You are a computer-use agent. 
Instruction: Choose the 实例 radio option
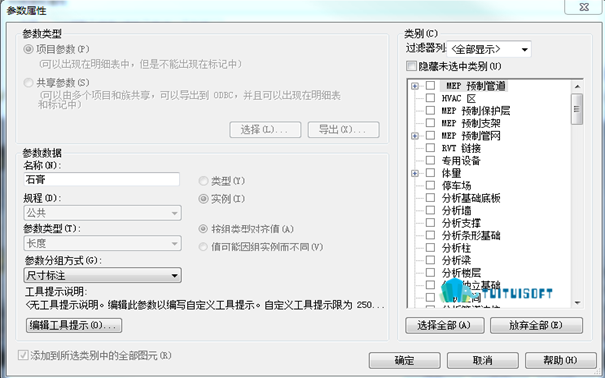click(203, 199)
